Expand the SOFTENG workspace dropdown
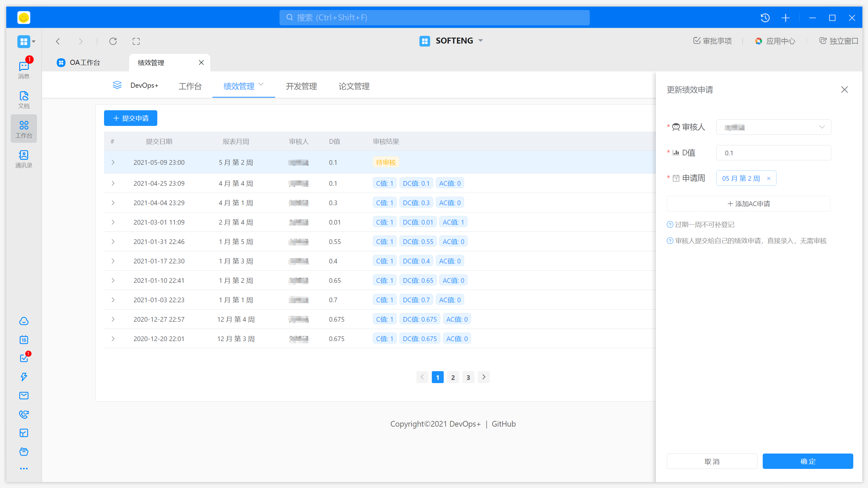This screenshot has width=868, height=488. [x=480, y=41]
